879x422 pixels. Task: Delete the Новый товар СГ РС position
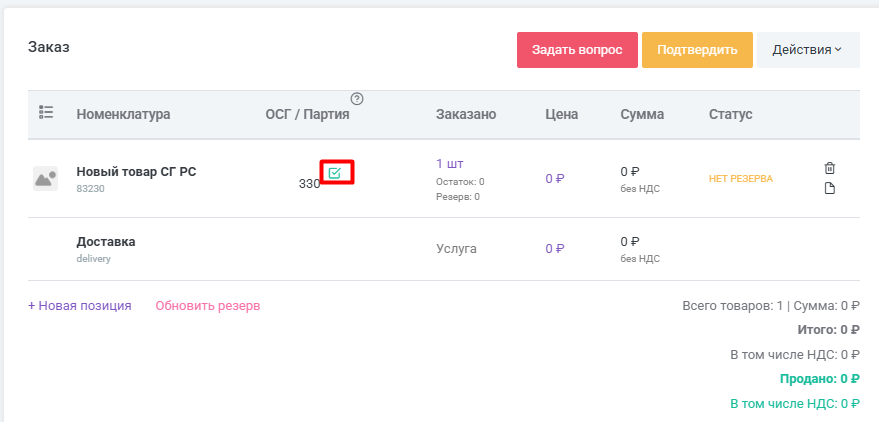[x=829, y=168]
